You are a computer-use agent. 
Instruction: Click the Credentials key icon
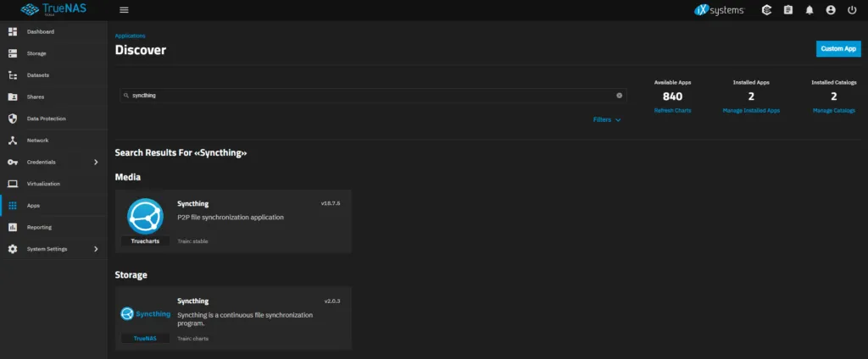[x=13, y=162]
